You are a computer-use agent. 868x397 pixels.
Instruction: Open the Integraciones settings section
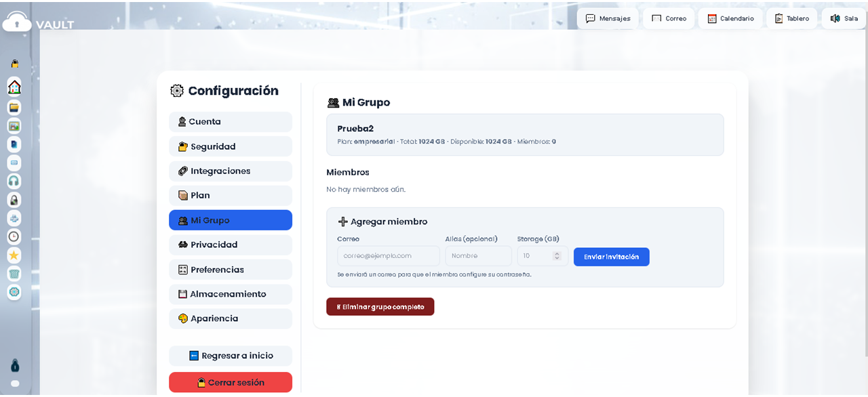231,171
